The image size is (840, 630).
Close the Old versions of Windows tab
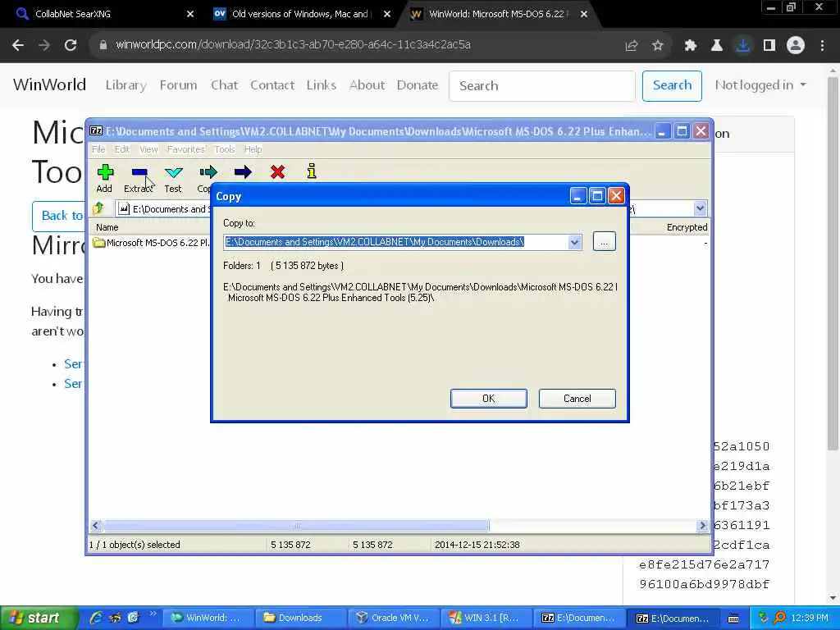[387, 14]
